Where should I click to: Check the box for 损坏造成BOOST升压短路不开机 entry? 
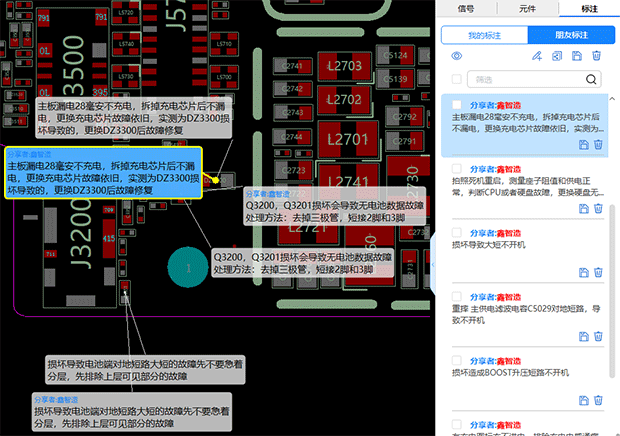457,361
